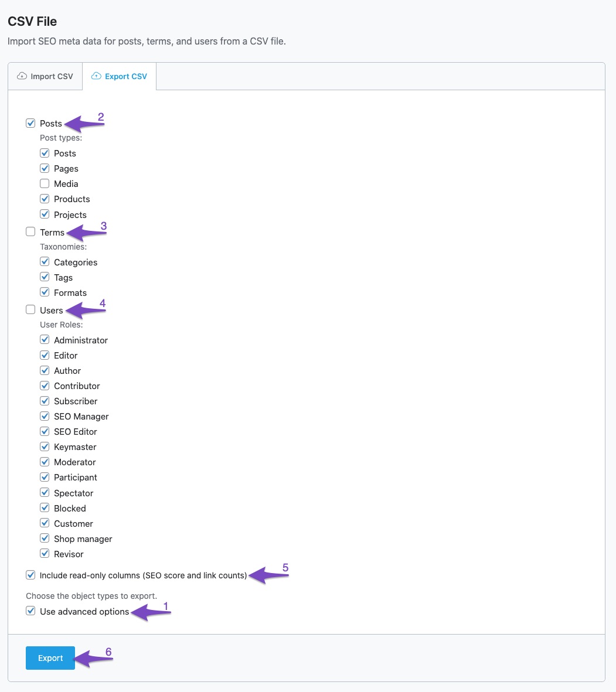Uncheck the main Posts checkbox
This screenshot has height=692, width=616.
(30, 123)
